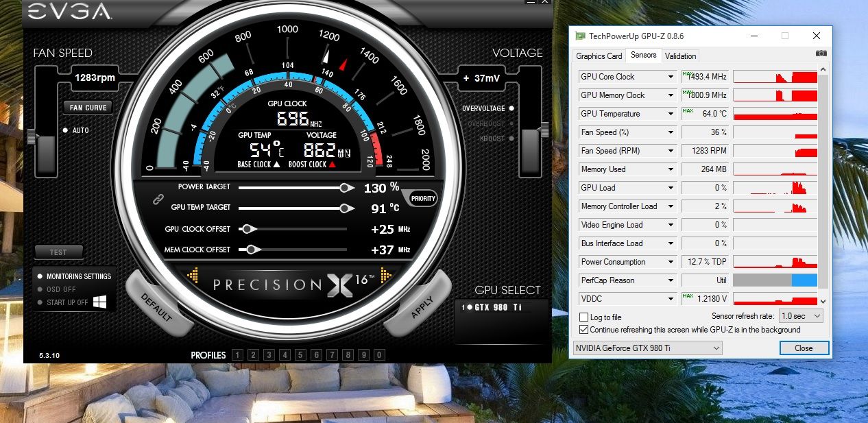This screenshot has height=423, width=868.
Task: Select profile slot 2 in Precision X
Action: [253, 354]
